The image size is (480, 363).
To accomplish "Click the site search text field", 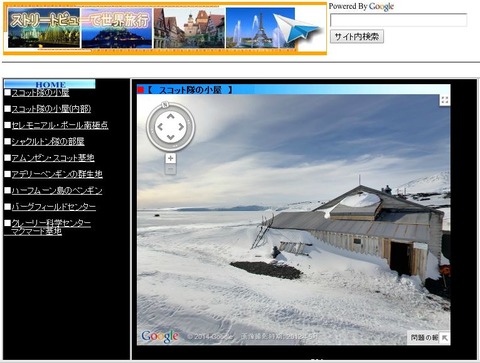I will (398, 20).
